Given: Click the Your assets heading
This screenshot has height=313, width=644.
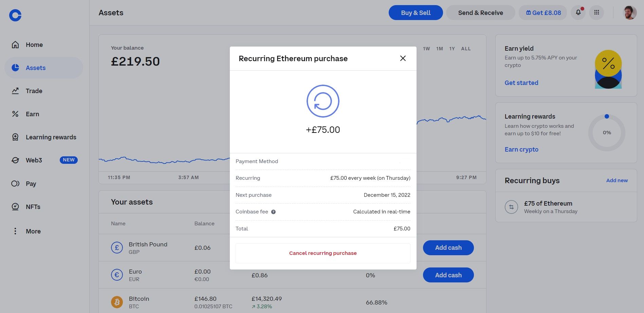Looking at the screenshot, I should click(x=132, y=202).
